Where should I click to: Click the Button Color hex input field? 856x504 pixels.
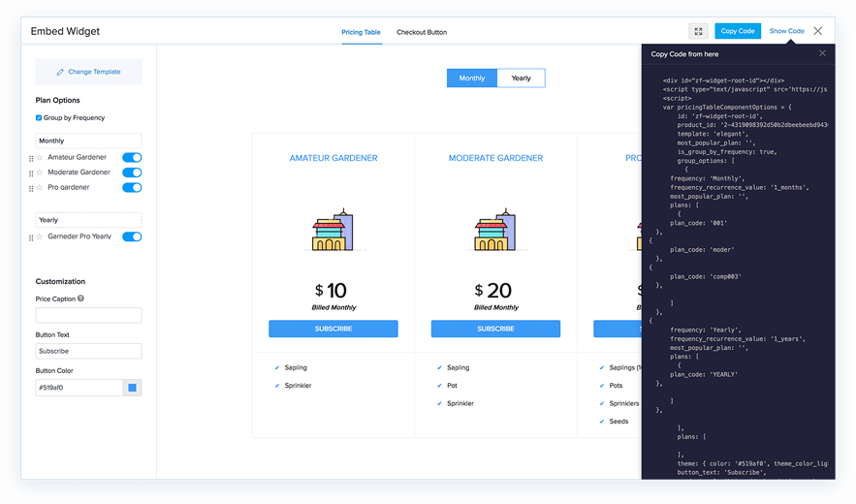click(x=79, y=388)
